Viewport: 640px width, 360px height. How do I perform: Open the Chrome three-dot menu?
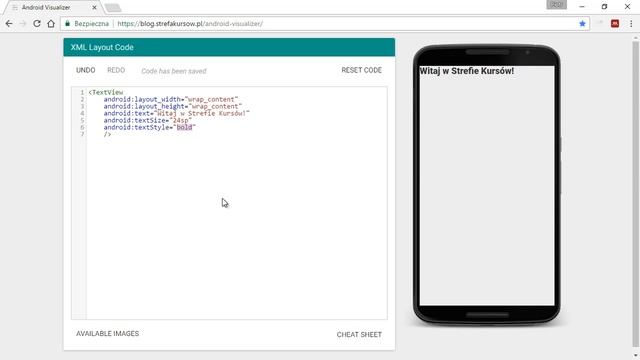coord(631,24)
